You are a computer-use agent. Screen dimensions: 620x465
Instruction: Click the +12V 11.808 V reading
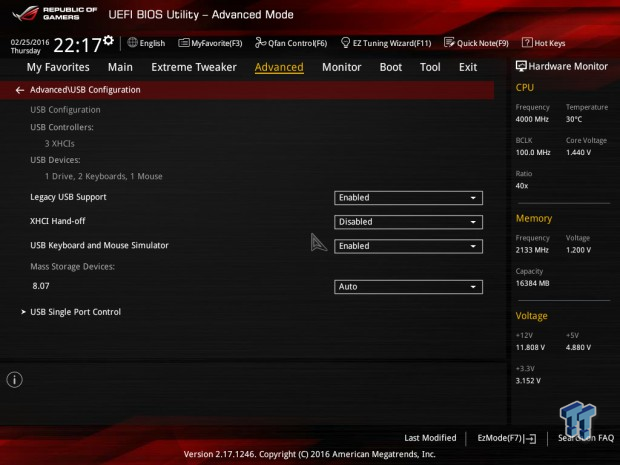(530, 347)
